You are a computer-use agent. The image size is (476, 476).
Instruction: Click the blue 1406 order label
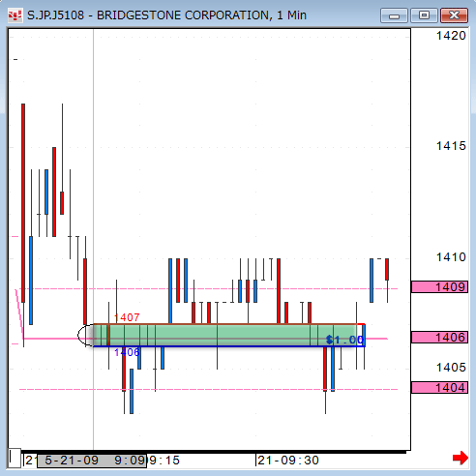point(127,352)
